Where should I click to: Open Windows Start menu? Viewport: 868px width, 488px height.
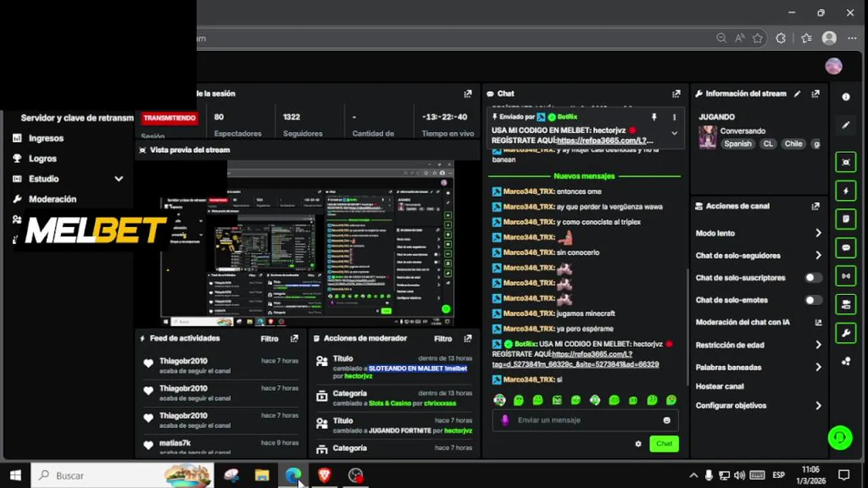pos(15,476)
